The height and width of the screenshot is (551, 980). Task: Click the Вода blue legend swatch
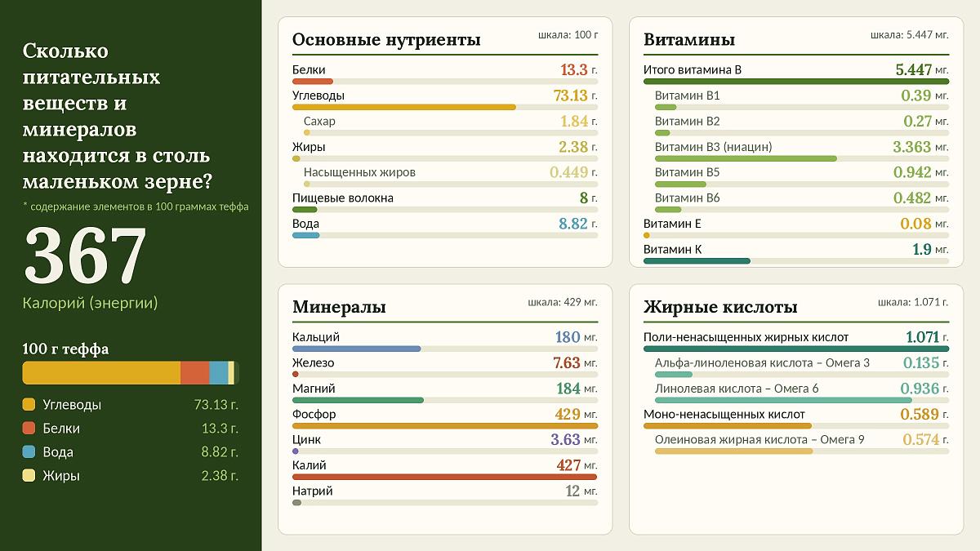pyautogui.click(x=29, y=451)
